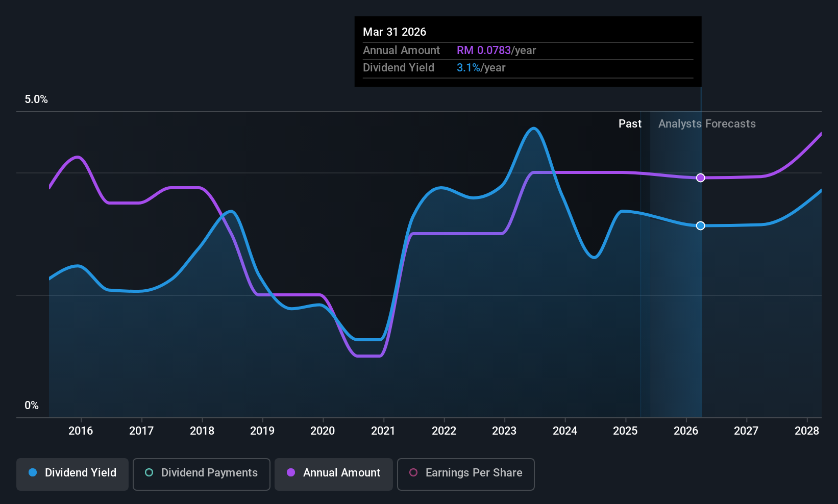Toggle the Dividend Yield legend button
This screenshot has height=504, width=838.
click(72, 474)
